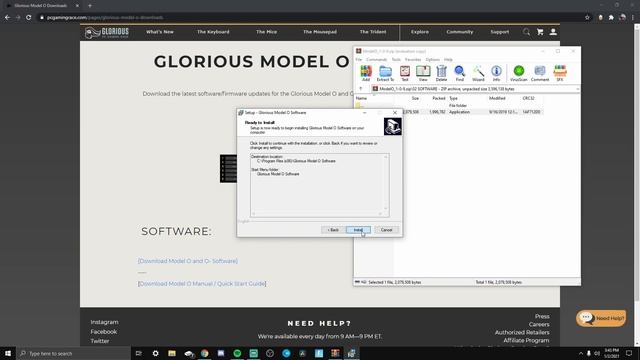Open the Favorites menu in WinRAR
This screenshot has width=640, height=360.
click(413, 60)
